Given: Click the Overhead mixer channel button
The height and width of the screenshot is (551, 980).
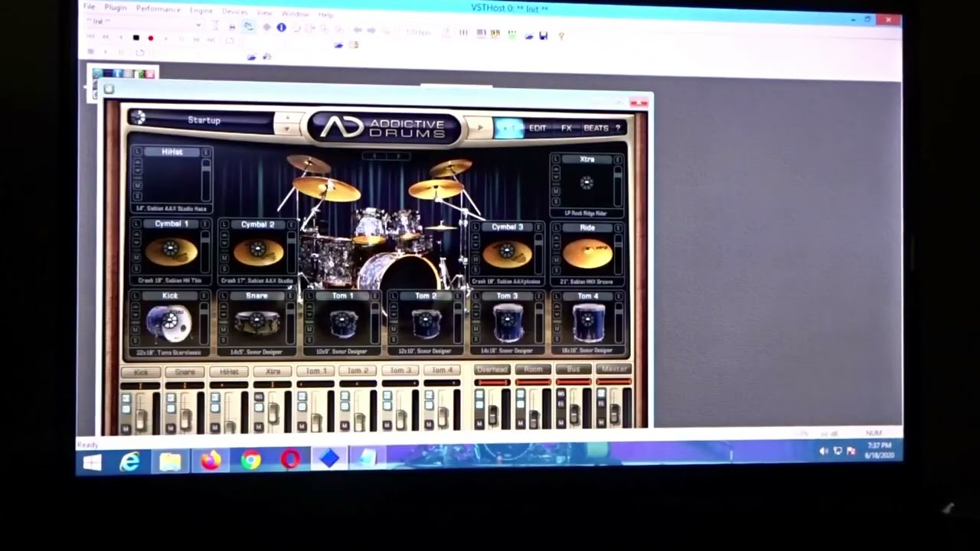Looking at the screenshot, I should 492,370.
